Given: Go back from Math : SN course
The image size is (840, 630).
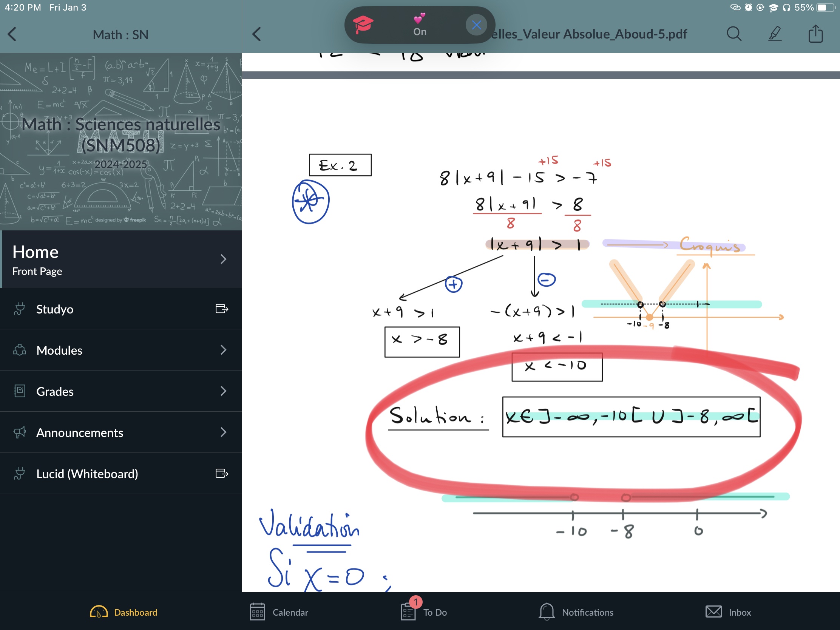Looking at the screenshot, I should tap(12, 34).
